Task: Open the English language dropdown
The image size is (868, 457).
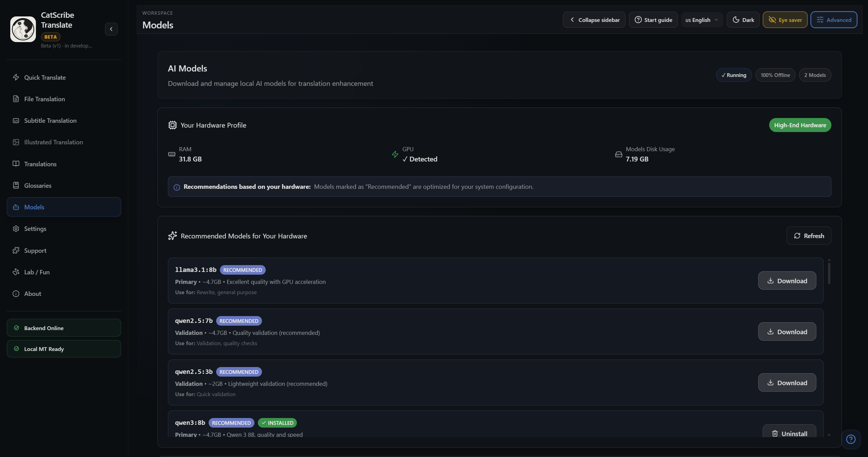Action: pyautogui.click(x=701, y=19)
